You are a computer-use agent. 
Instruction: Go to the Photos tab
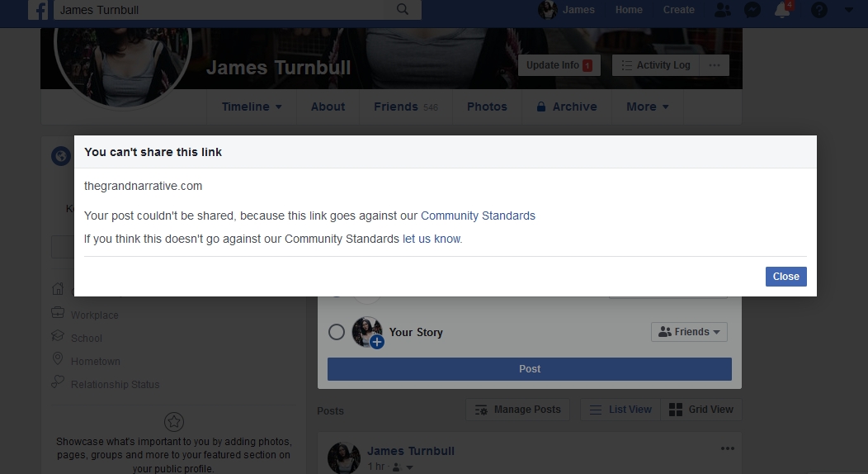point(487,107)
